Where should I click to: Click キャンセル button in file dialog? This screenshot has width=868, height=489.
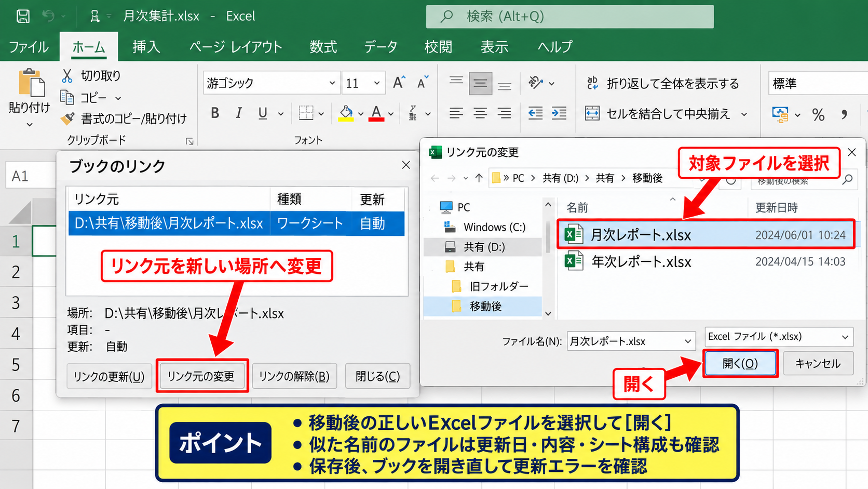coord(818,363)
